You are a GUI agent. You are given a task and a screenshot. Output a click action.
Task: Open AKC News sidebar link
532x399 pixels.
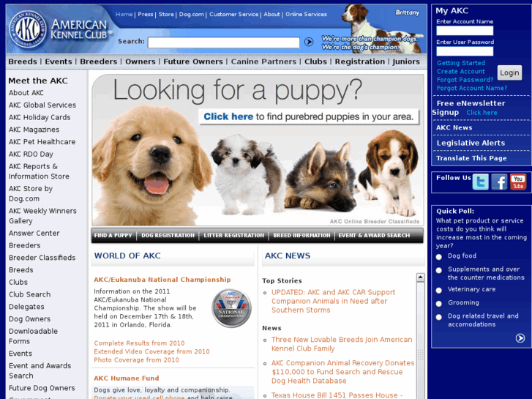pos(454,127)
